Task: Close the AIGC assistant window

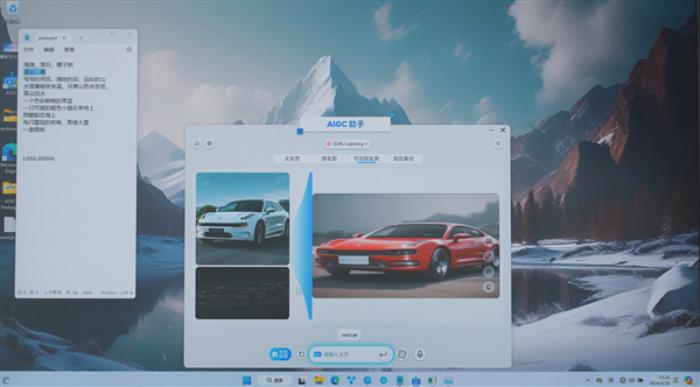Action: pos(503,130)
